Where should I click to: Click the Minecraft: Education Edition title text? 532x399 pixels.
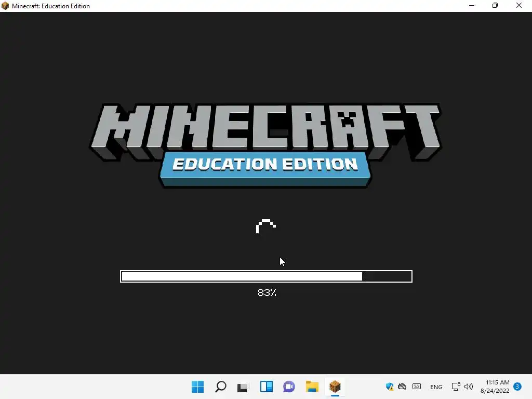point(51,6)
